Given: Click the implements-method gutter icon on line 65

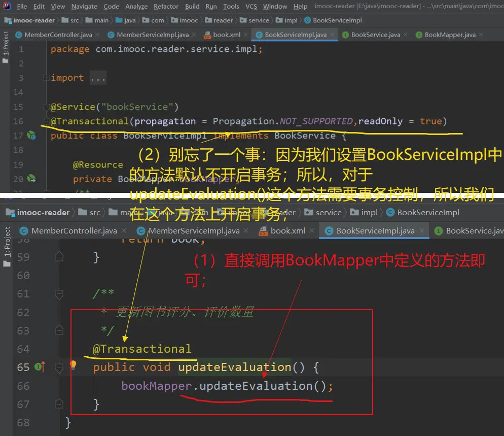Looking at the screenshot, I should 40,367.
